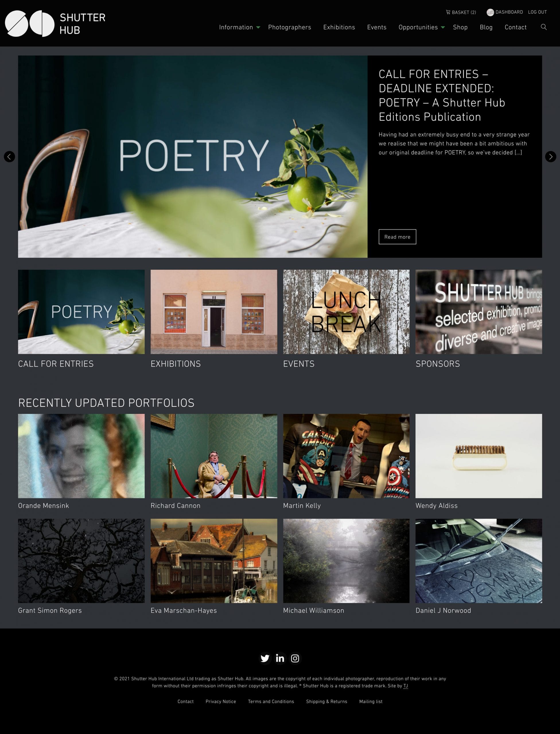560x734 pixels.
Task: Open the Photographers menu item
Action: pos(289,27)
